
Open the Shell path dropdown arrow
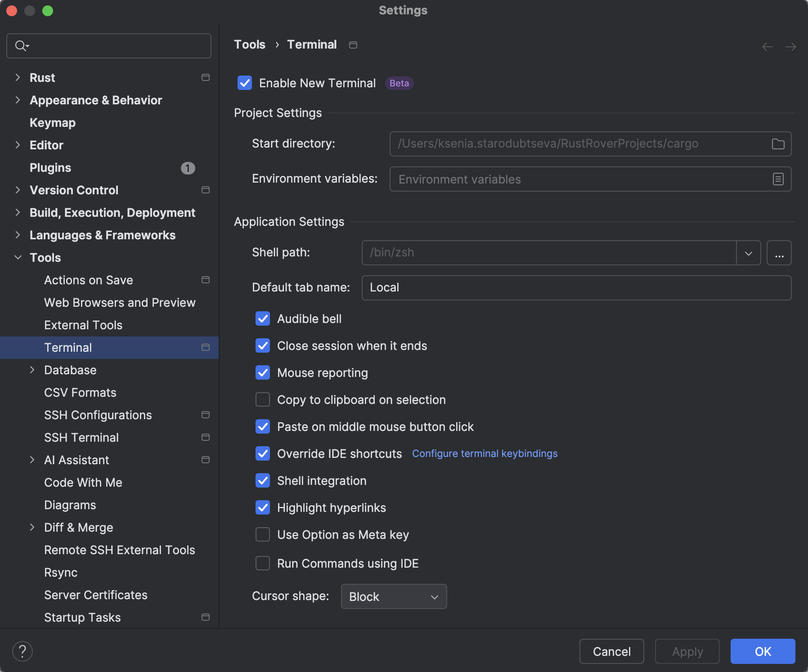(748, 252)
